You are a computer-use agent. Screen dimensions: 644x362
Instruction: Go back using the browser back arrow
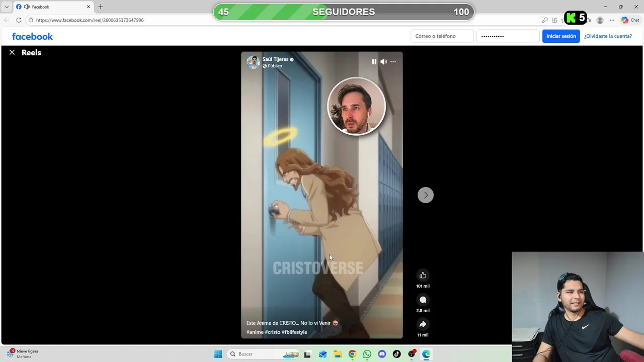coord(6,20)
